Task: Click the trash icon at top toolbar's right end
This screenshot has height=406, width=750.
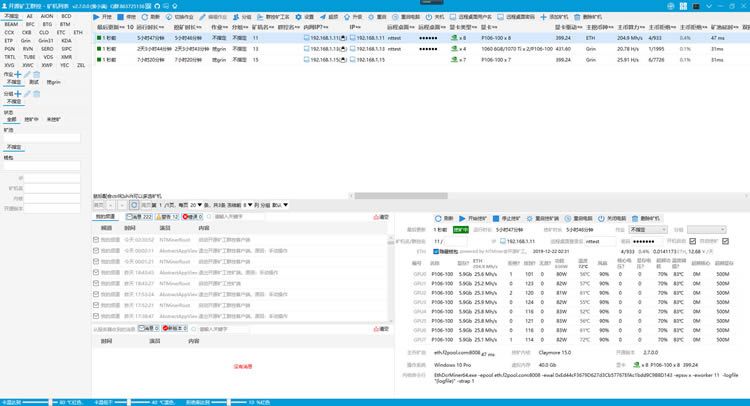Action: point(577,17)
